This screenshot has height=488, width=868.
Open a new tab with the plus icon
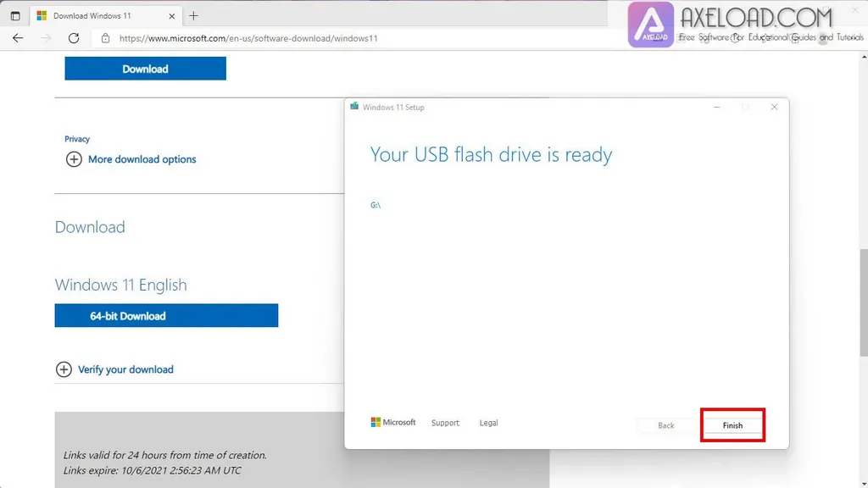pos(193,16)
